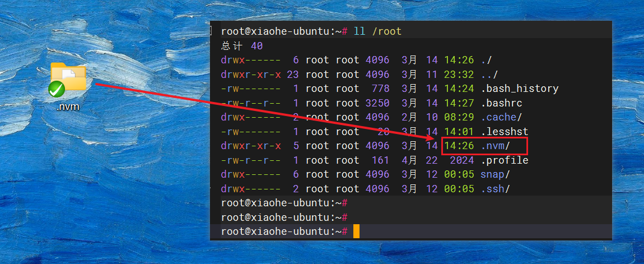644x264 pixels.
Task: Click the size 3250 of .bashrc
Action: 377,103
